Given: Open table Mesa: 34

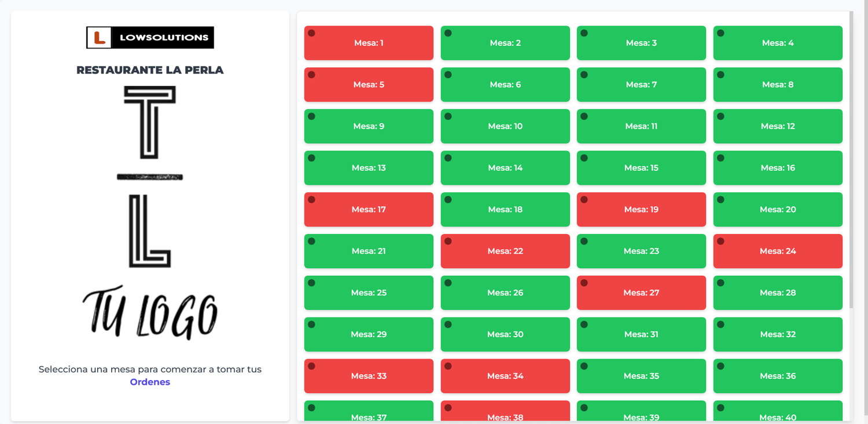Looking at the screenshot, I should point(505,376).
